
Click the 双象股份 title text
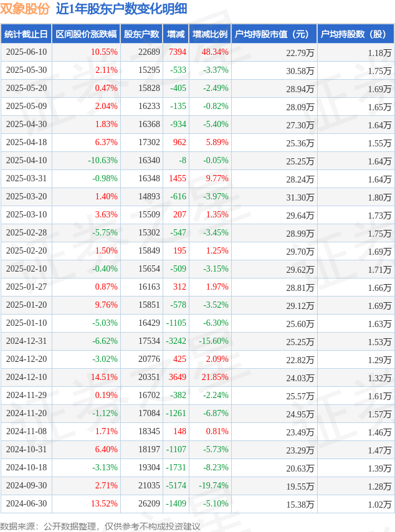pyautogui.click(x=25, y=9)
